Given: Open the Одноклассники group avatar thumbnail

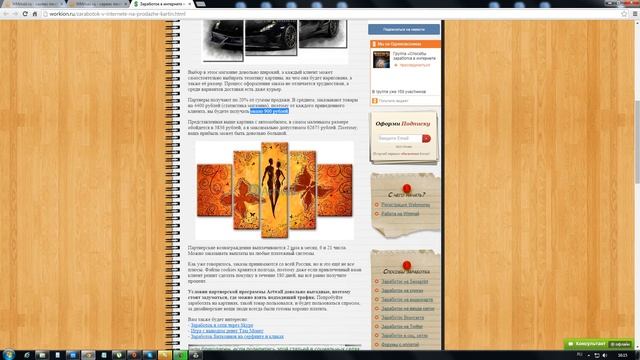Looking at the screenshot, I should coord(381,60).
